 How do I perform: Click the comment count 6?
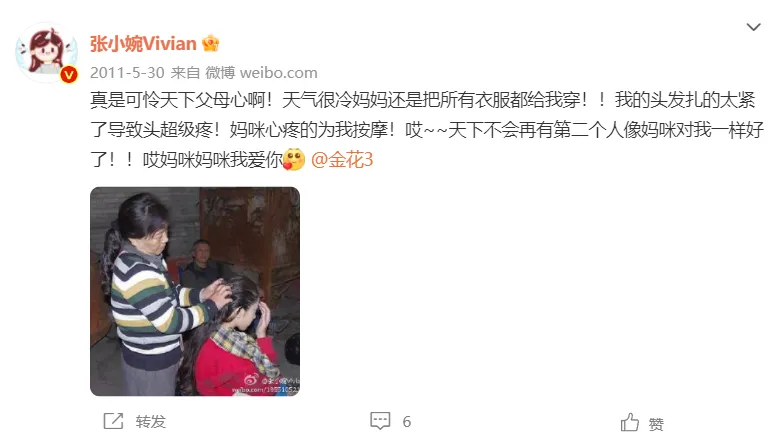click(x=407, y=422)
